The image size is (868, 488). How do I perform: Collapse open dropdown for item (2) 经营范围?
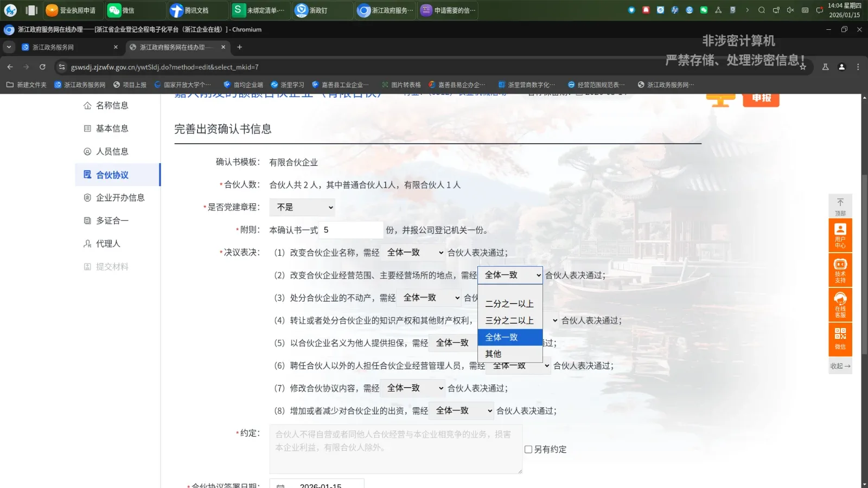pos(510,275)
